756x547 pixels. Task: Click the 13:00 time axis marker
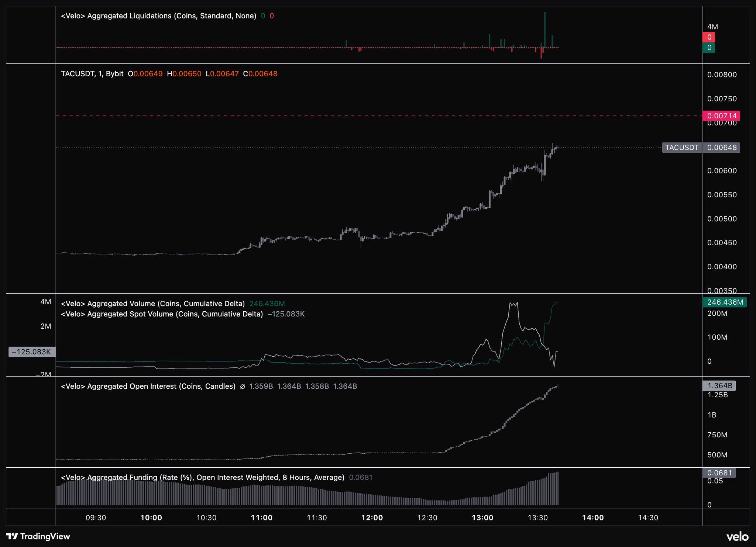[x=482, y=517]
